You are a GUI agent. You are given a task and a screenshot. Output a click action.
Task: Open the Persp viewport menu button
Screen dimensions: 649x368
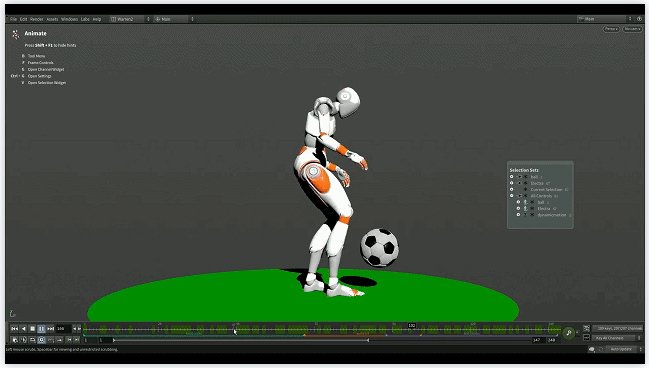coord(611,29)
